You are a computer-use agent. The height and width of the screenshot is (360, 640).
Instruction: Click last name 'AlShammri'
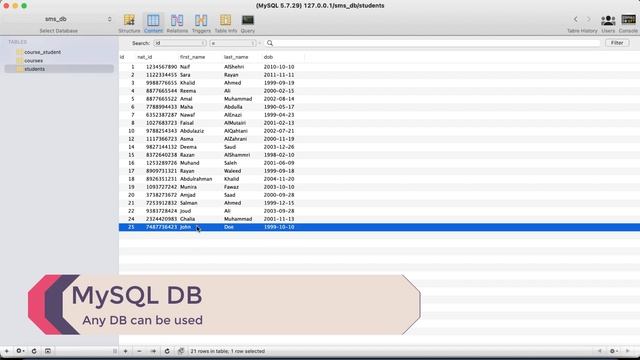coord(237,155)
